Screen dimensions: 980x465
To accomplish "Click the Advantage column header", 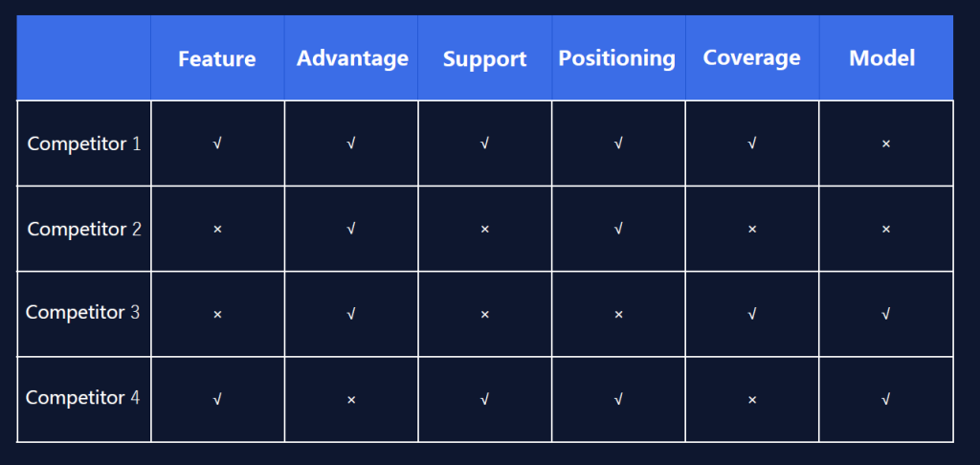I will point(352,58).
